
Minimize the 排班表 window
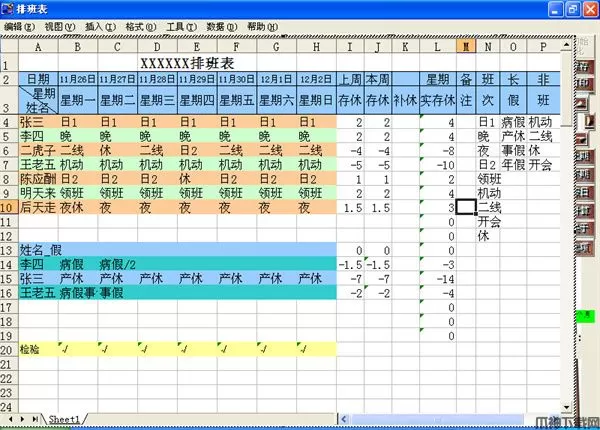[x=556, y=9]
